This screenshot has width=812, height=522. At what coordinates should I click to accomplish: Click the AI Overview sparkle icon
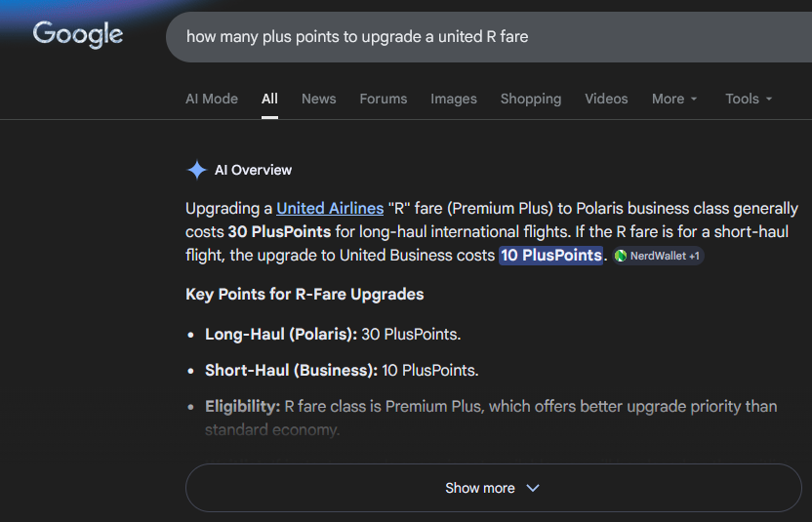197,170
